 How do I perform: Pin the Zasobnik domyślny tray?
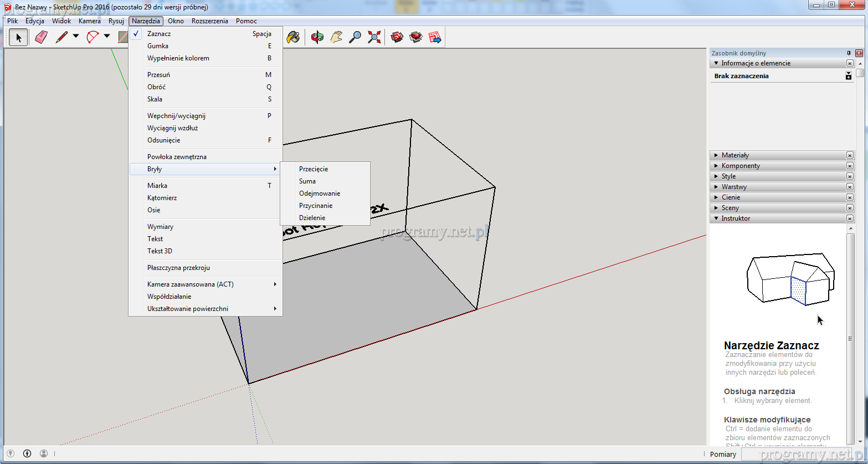coord(849,53)
